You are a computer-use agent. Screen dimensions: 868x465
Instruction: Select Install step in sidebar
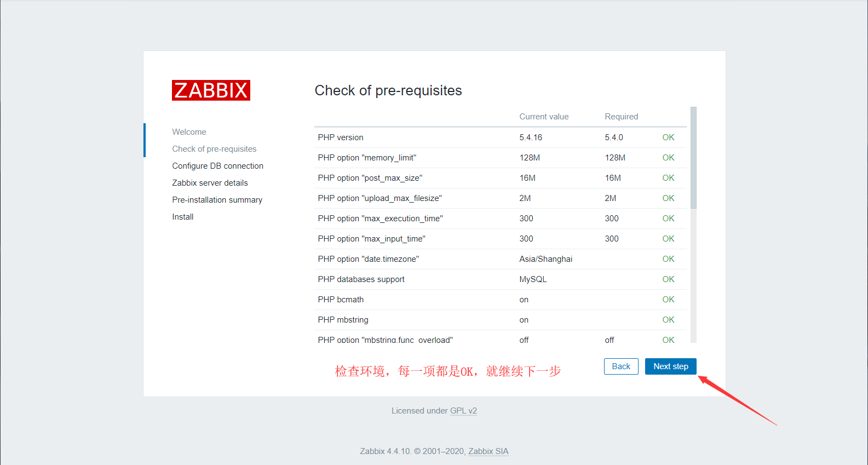point(182,217)
